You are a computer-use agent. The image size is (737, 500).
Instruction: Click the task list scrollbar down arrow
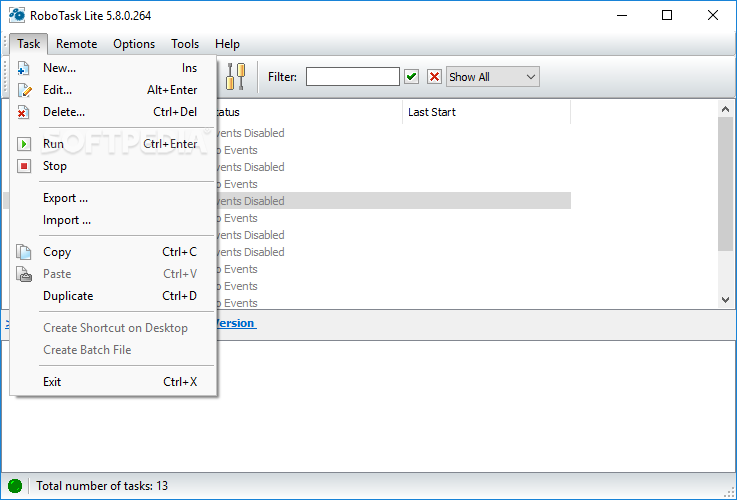click(x=725, y=299)
